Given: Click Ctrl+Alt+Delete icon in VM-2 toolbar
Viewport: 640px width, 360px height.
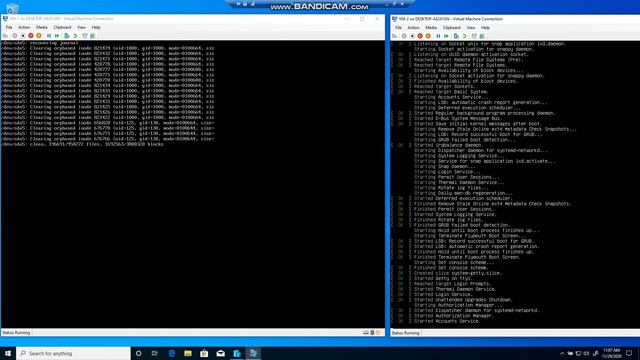Looking at the screenshot, I should click(x=395, y=36).
